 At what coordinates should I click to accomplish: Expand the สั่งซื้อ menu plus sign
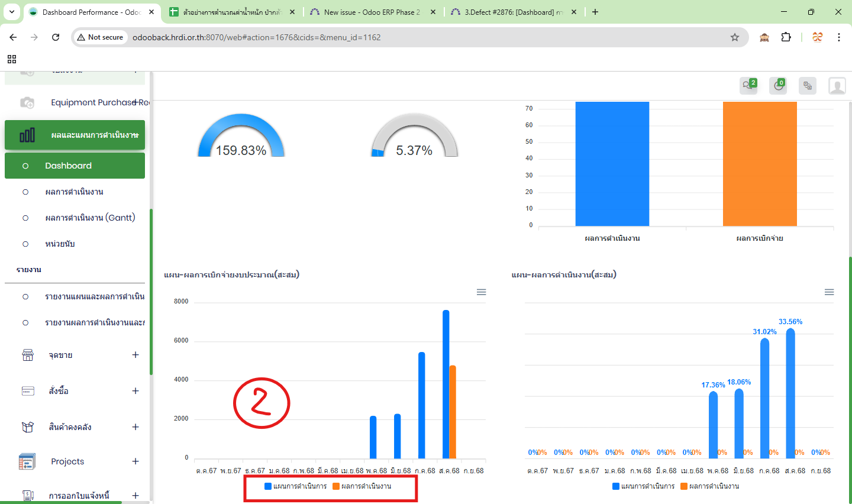135,391
